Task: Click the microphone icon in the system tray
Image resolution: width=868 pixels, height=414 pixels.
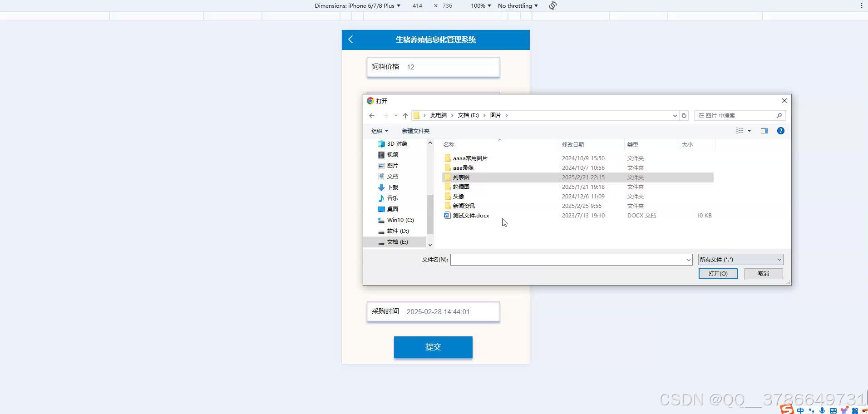Action: click(822, 411)
